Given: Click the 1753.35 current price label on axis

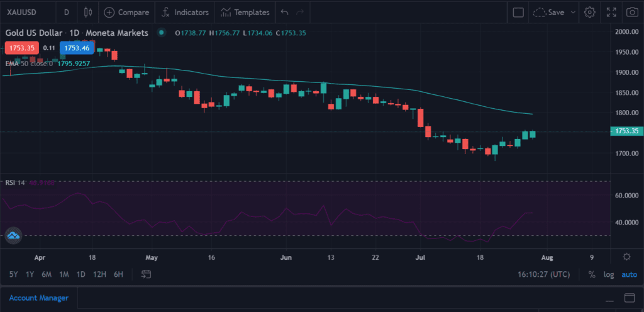Looking at the screenshot, I should point(626,131).
